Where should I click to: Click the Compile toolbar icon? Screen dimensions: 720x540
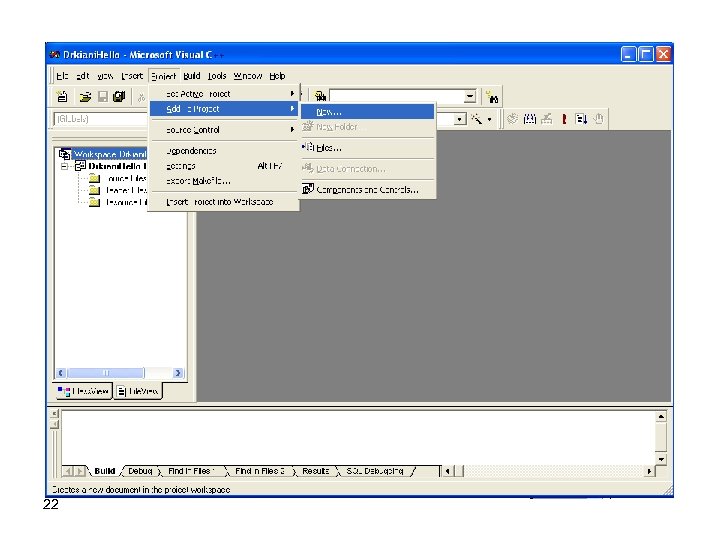tap(512, 119)
